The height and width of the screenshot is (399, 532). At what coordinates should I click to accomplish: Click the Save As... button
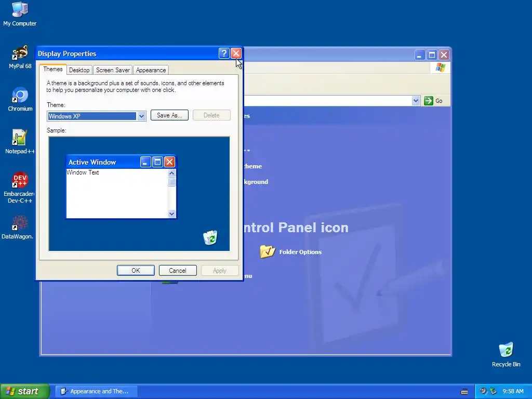(169, 115)
